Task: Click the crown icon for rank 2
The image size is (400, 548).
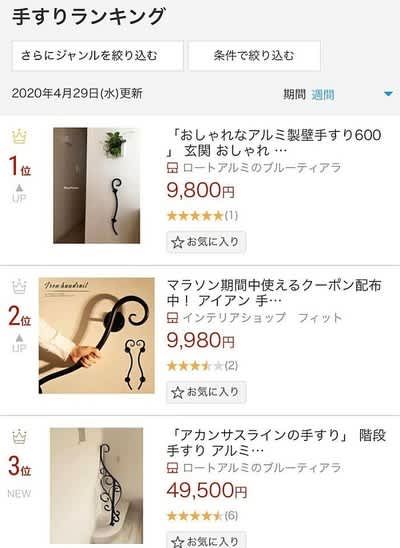Action: pyautogui.click(x=19, y=287)
